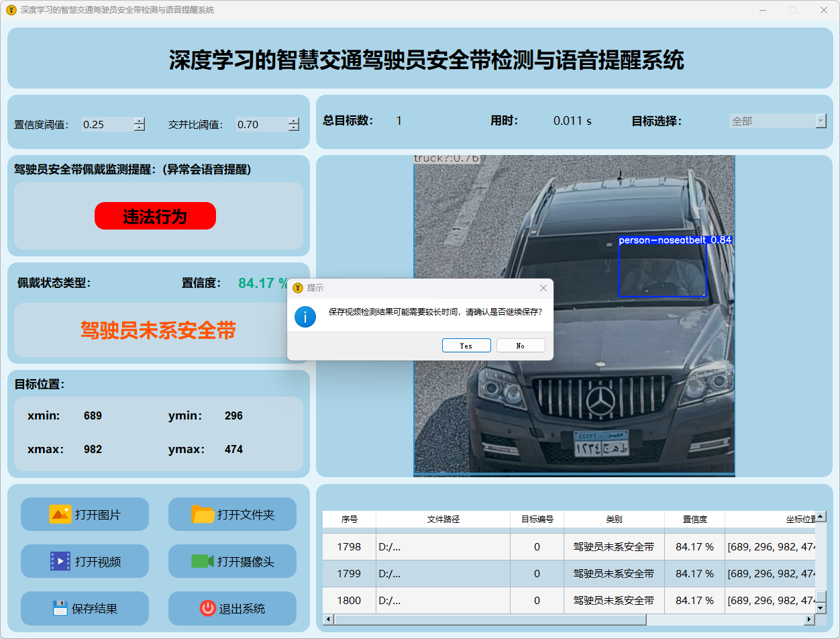Click the red power Exit System icon
This screenshot has height=639, width=840.
(x=207, y=608)
